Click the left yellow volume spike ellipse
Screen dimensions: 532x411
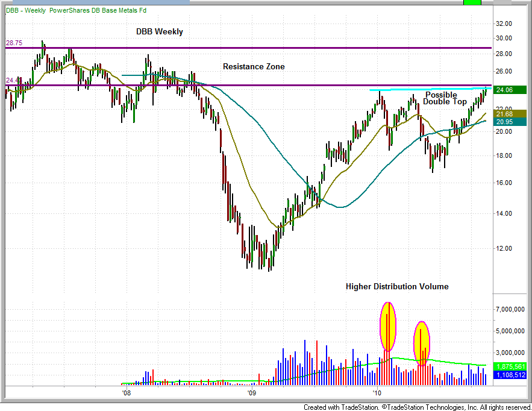tap(387, 326)
